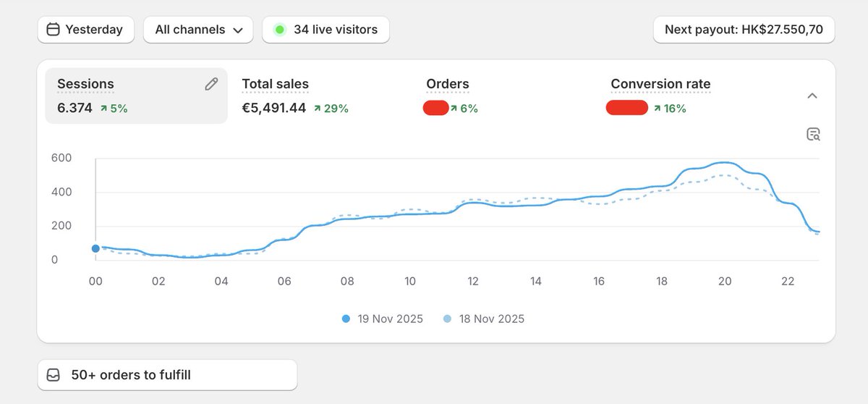Screen dimensions: 868x404
Task: Click the 29% sales increase indicator
Action: click(331, 109)
